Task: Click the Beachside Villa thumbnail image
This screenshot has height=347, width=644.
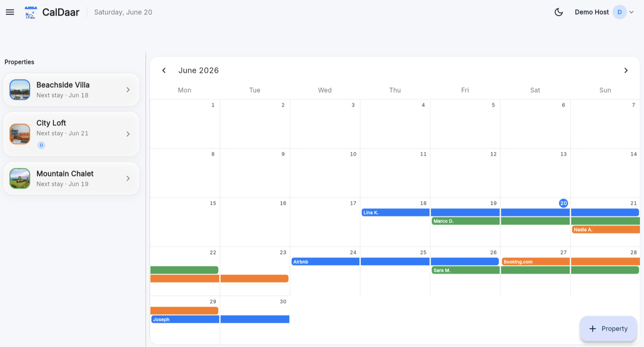Action: click(x=20, y=90)
